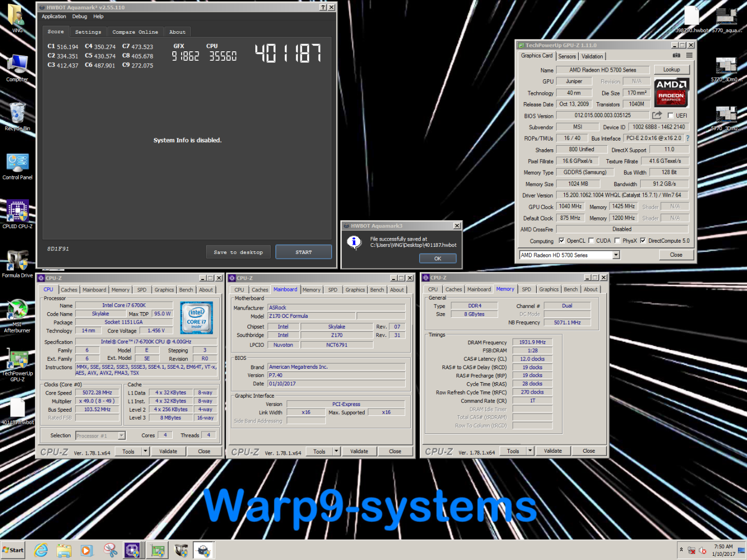
Task: Click the START benchmark button in Aquamark
Action: (303, 252)
